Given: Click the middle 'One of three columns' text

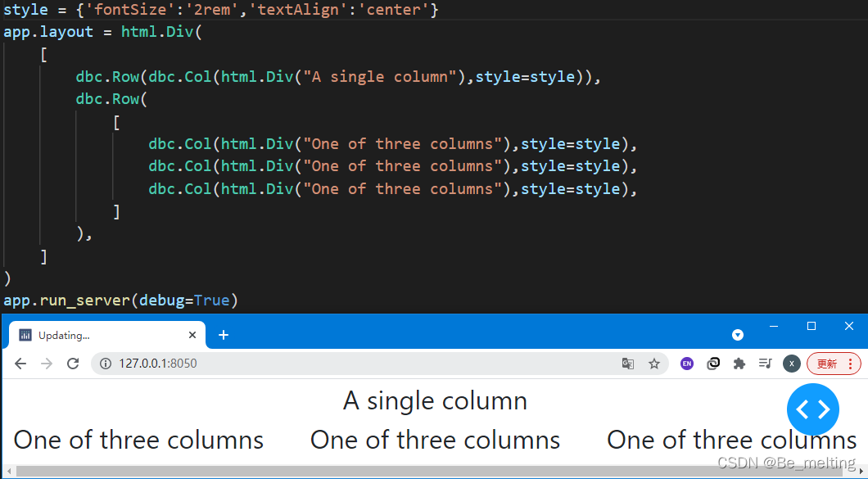Looking at the screenshot, I should click(x=435, y=441).
